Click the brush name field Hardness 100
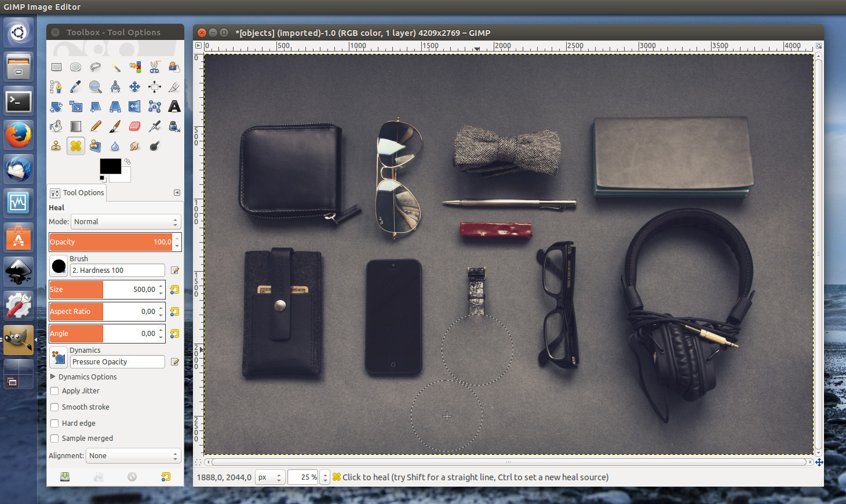 point(118,271)
